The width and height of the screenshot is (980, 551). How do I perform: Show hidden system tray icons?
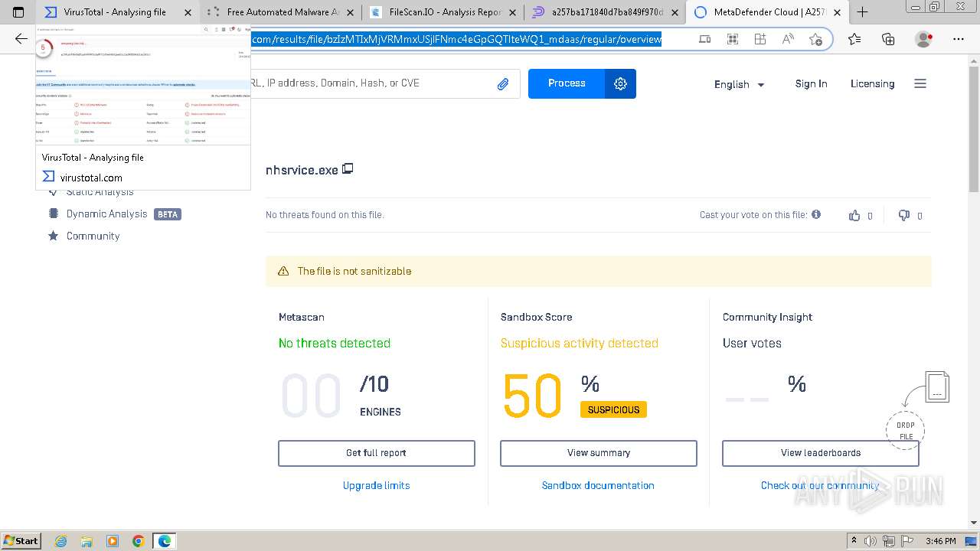pos(854,541)
